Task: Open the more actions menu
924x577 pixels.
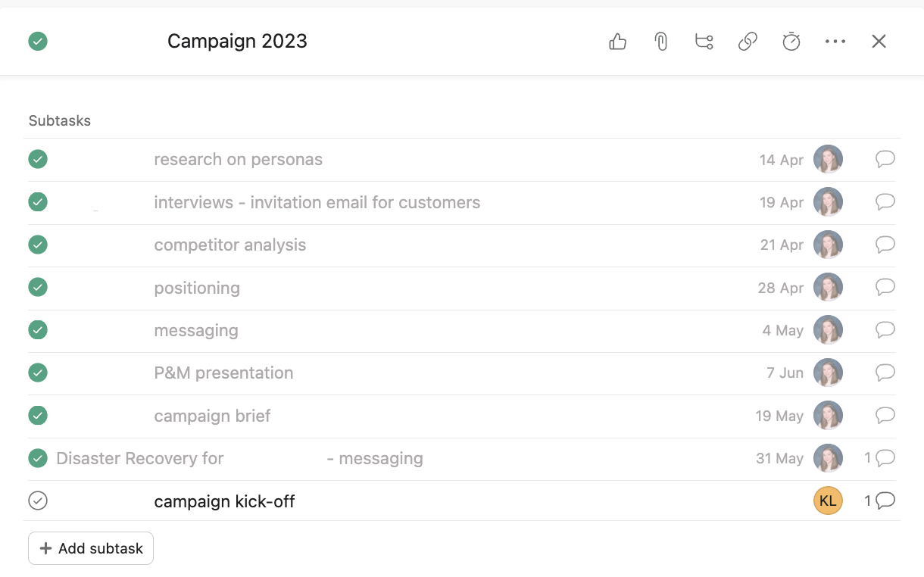Action: [x=835, y=42]
